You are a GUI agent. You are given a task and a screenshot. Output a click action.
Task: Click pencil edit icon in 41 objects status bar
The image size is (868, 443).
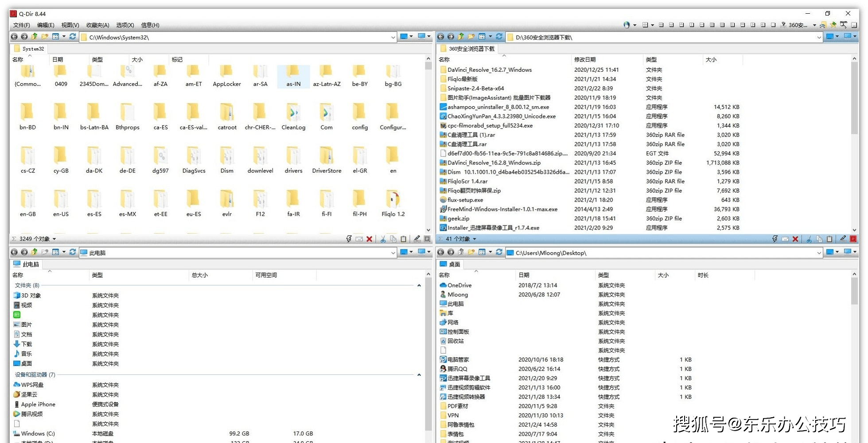(843, 239)
